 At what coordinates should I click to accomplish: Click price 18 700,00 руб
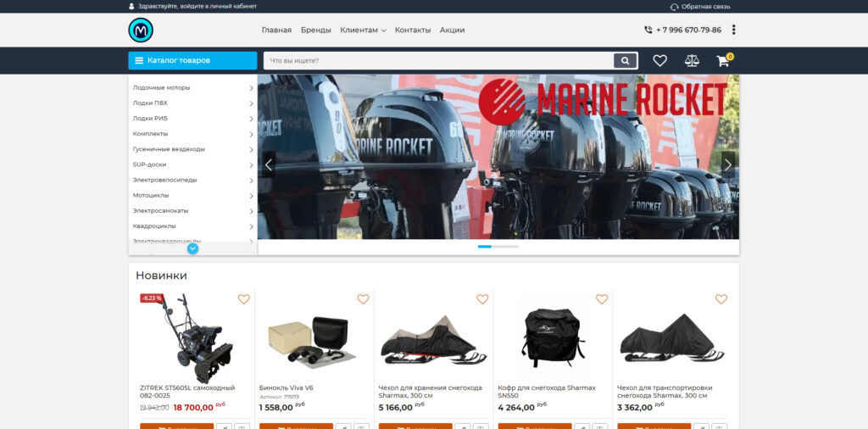199,408
